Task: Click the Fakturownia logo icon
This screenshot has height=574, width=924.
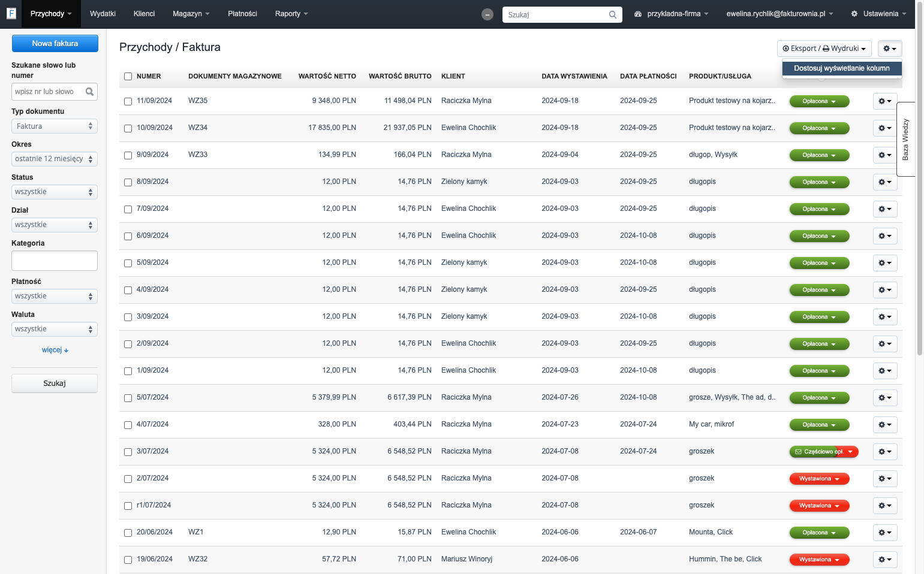Action: click(11, 13)
